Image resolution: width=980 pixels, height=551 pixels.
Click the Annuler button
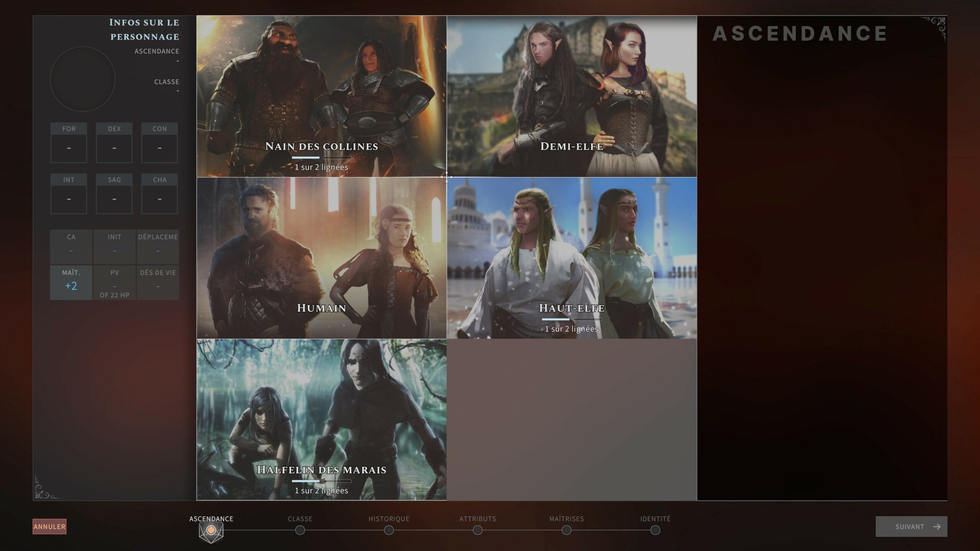point(49,527)
